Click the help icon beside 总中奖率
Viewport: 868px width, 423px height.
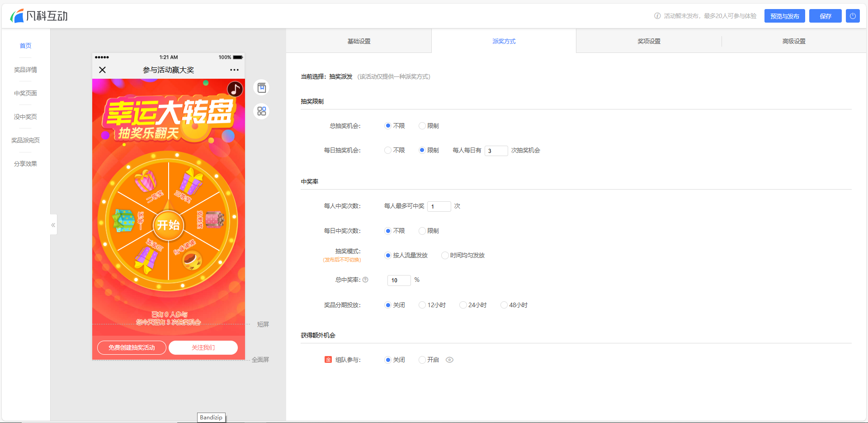click(365, 280)
